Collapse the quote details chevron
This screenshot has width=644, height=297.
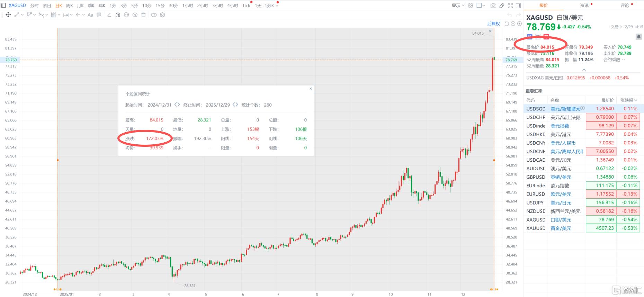[584, 70]
